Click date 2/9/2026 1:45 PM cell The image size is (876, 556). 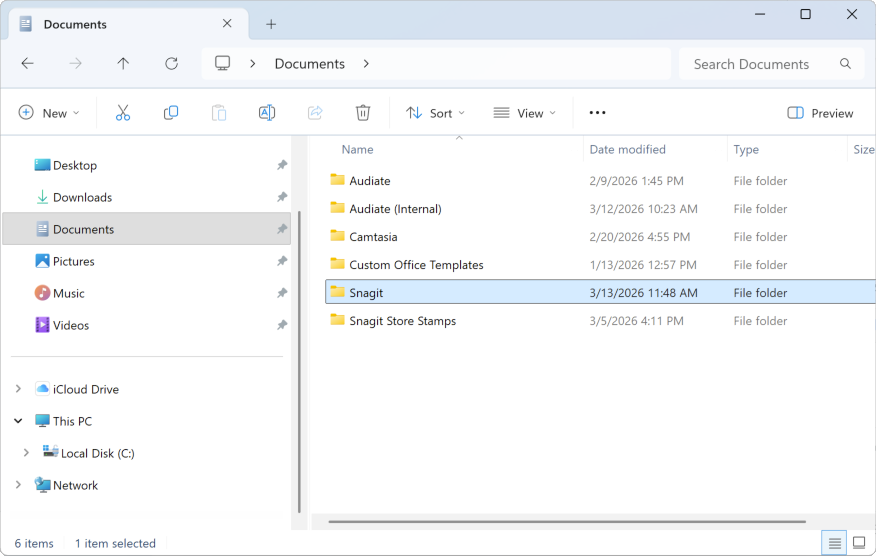636,180
